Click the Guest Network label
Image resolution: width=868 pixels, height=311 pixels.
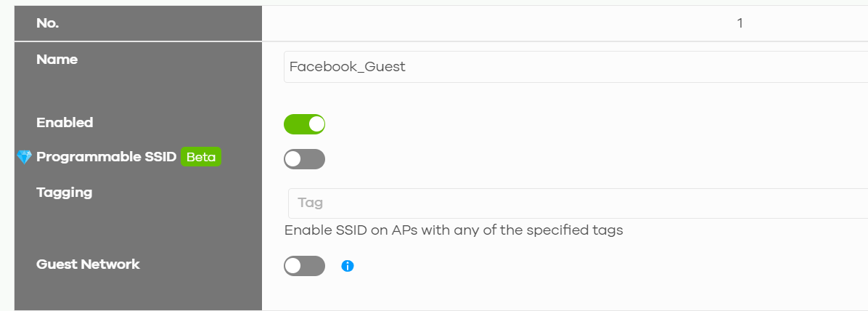click(88, 264)
